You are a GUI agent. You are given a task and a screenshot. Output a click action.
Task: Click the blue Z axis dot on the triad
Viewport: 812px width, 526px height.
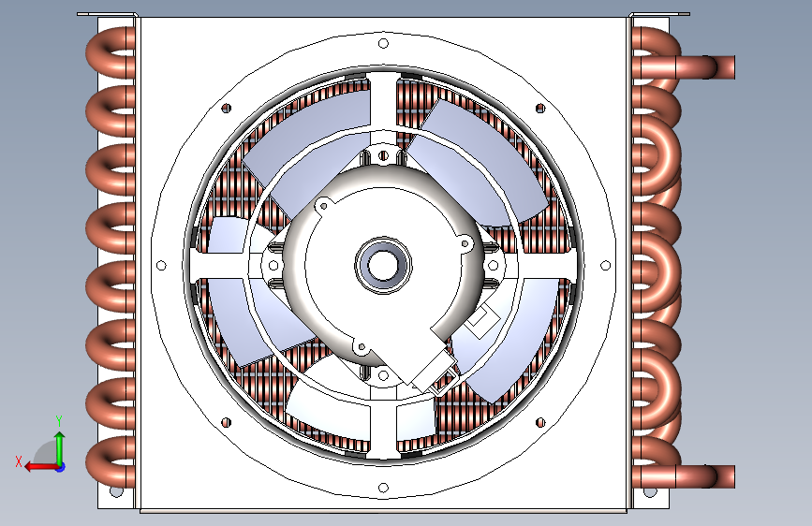pyautogui.click(x=61, y=467)
